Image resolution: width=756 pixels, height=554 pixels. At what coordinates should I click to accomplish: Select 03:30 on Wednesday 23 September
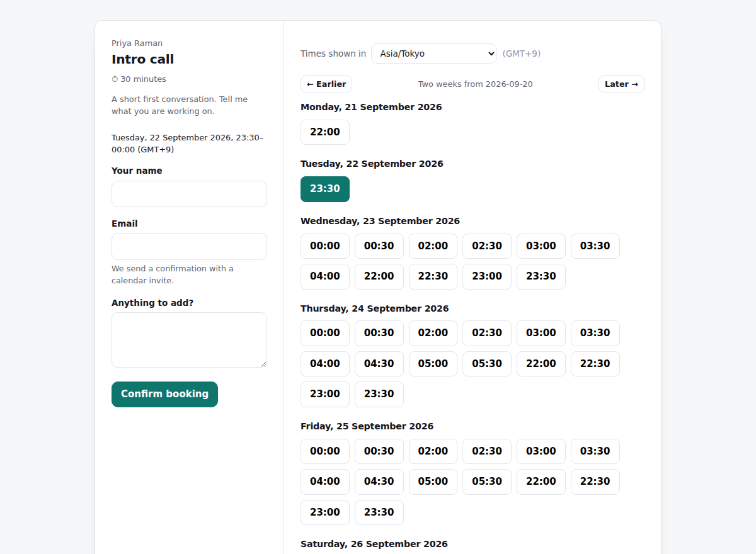tap(595, 246)
